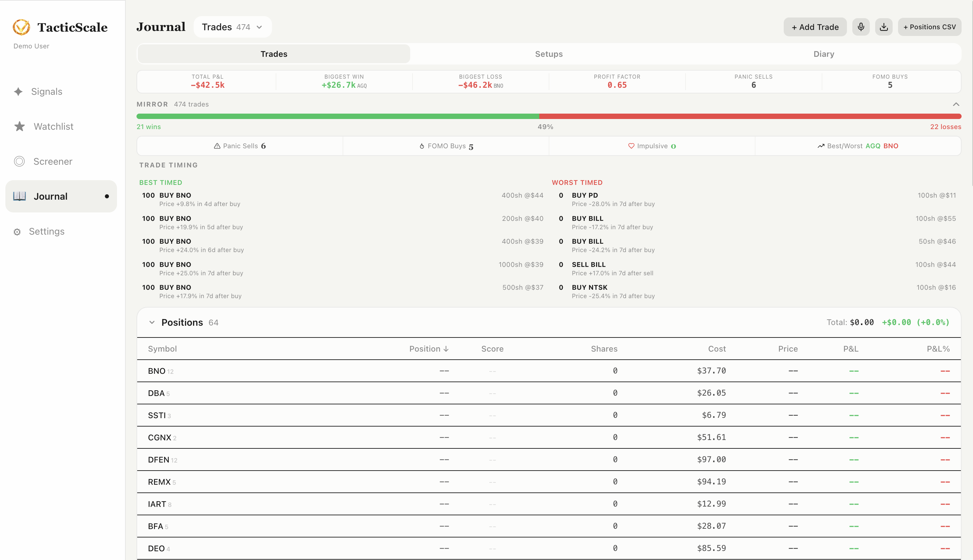The width and height of the screenshot is (973, 560).
Task: Open the Screener sidebar item
Action: 52,162
